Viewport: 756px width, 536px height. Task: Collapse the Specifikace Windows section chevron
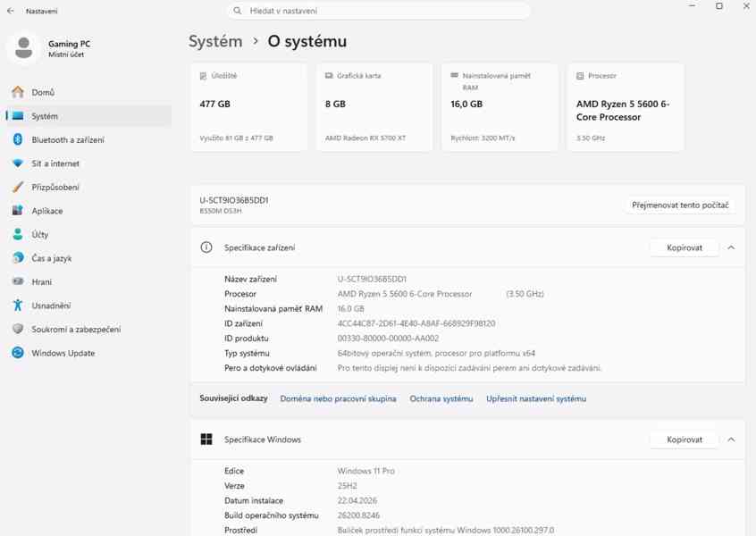click(731, 439)
